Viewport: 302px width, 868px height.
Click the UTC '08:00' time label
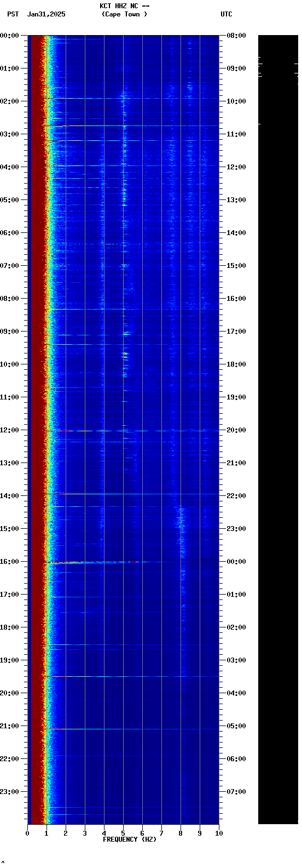tap(236, 36)
